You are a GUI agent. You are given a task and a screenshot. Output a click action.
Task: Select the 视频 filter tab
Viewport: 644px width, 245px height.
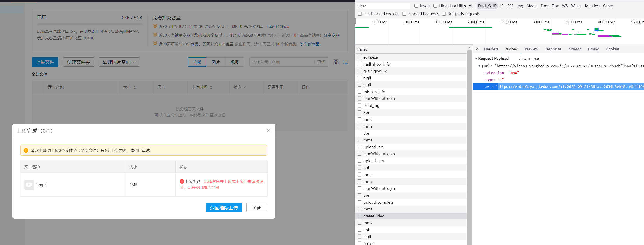(x=235, y=62)
